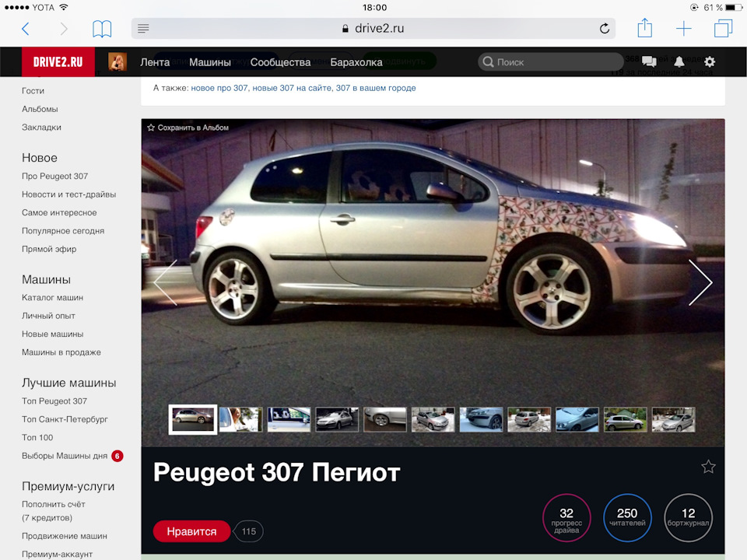Click the DRIVE2.RU logo

click(x=58, y=62)
